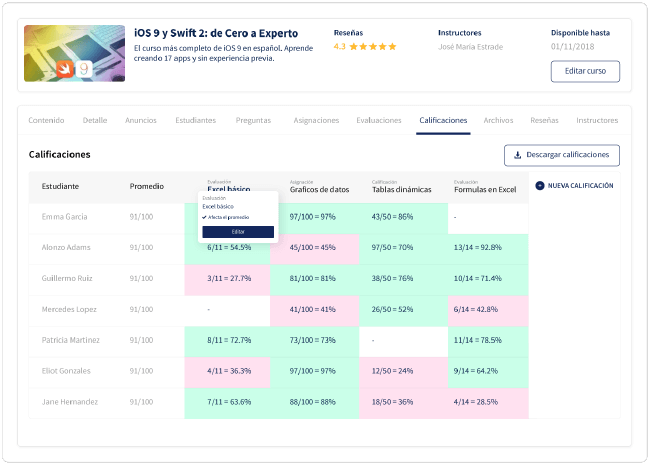Image resolution: width=650 pixels, height=464 pixels.
Task: Click the grade cell 97/50 = 70%
Action: click(x=404, y=248)
